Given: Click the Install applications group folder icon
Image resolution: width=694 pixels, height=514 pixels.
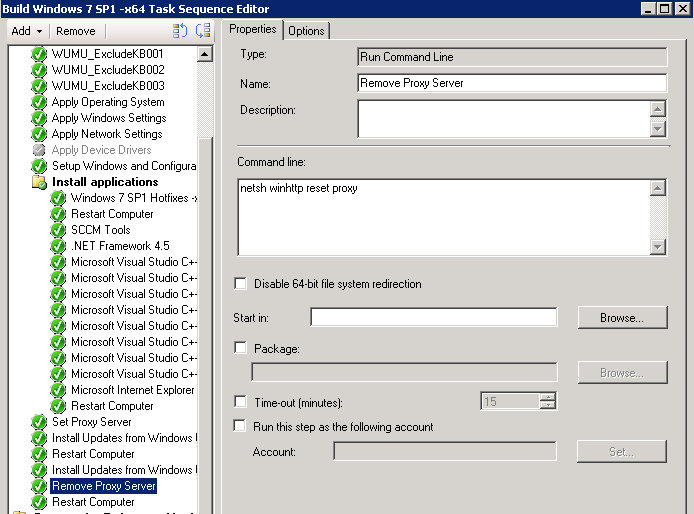Looking at the screenshot, I should tap(40, 182).
